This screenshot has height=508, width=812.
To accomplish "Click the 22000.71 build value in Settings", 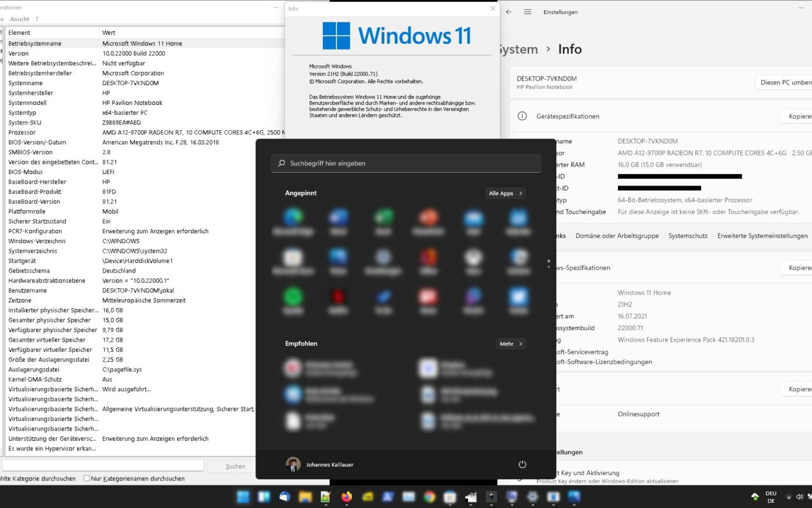I will pyautogui.click(x=631, y=328).
